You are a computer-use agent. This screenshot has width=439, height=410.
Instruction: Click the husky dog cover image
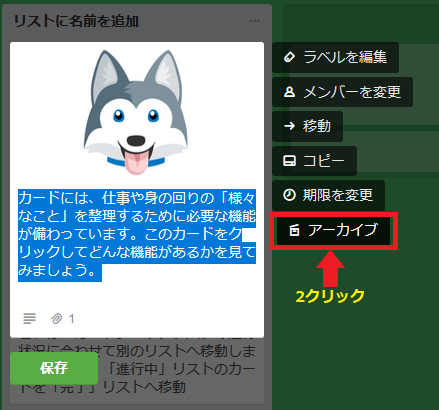(x=136, y=112)
